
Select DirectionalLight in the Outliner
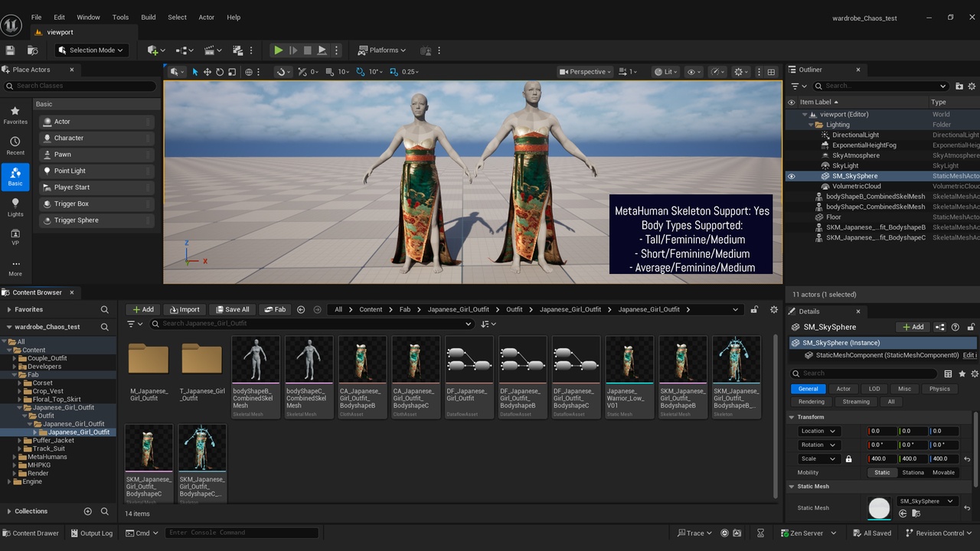click(x=855, y=135)
